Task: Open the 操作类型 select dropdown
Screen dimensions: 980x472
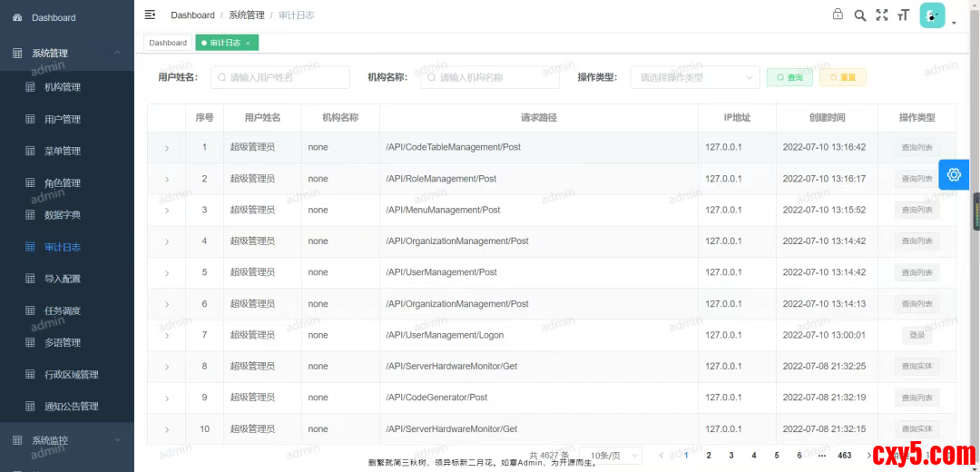Action: pos(695,78)
